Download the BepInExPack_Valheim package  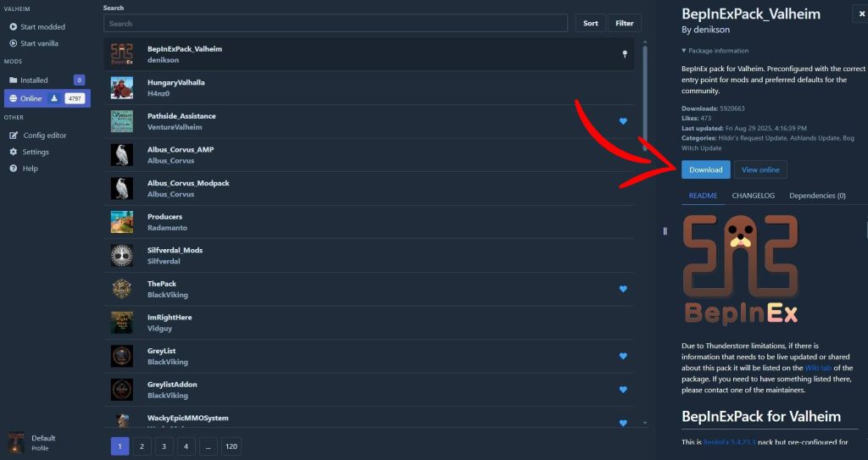coord(706,169)
